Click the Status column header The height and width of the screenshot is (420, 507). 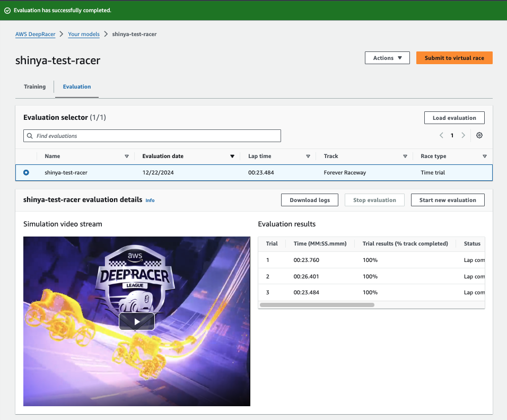pyautogui.click(x=472, y=243)
